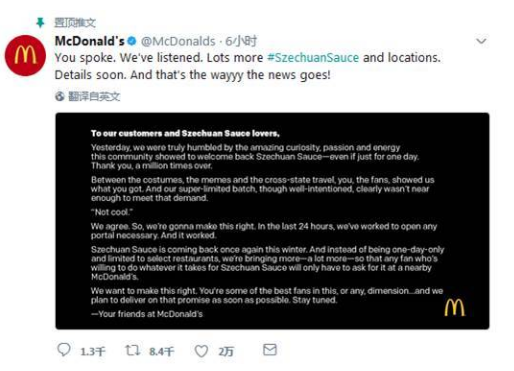Click the McDonald's round profile avatar
Viewport: 514px width, 371px height.
(x=25, y=55)
